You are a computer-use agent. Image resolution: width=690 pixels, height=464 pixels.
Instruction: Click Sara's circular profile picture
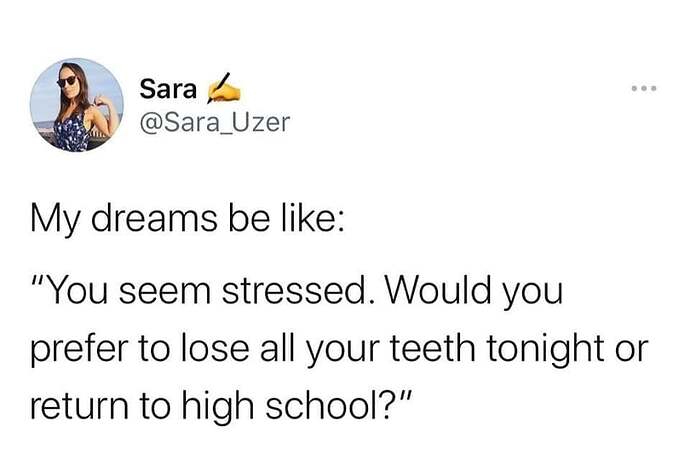[x=77, y=105]
